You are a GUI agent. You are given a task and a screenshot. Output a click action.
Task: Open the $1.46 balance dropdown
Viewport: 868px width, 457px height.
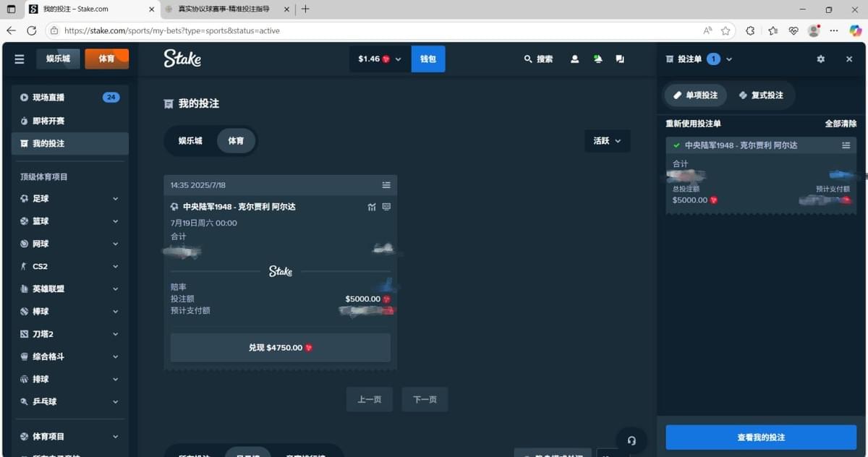point(380,59)
